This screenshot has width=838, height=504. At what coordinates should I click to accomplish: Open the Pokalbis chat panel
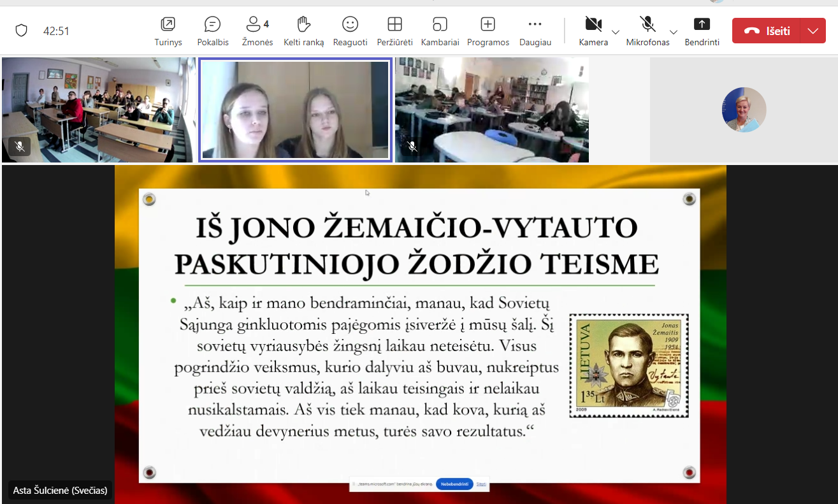coord(213,31)
